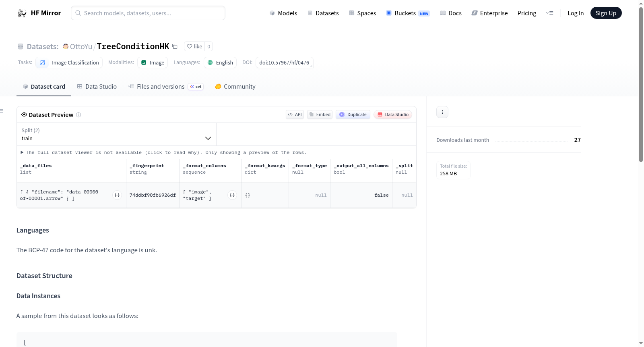Click the Data Instances heading
Image resolution: width=644 pixels, height=347 pixels.
(x=38, y=296)
